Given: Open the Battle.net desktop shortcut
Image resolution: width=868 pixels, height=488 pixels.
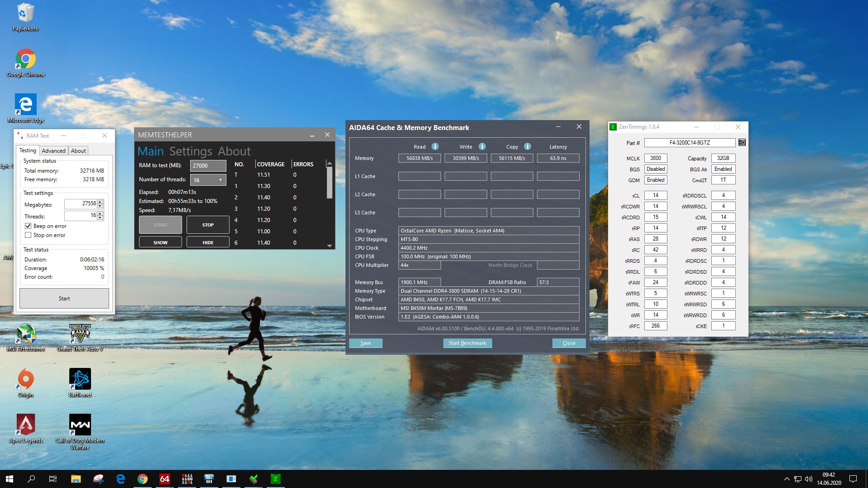Looking at the screenshot, I should pos(80,383).
